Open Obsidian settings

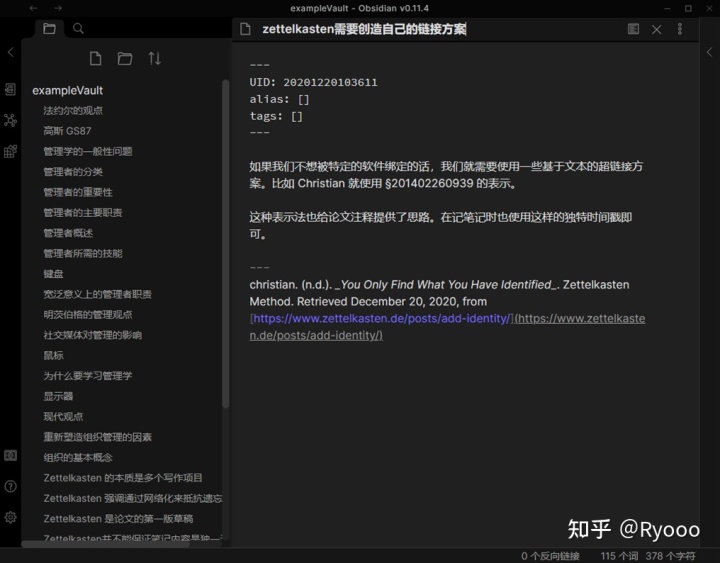(11, 517)
